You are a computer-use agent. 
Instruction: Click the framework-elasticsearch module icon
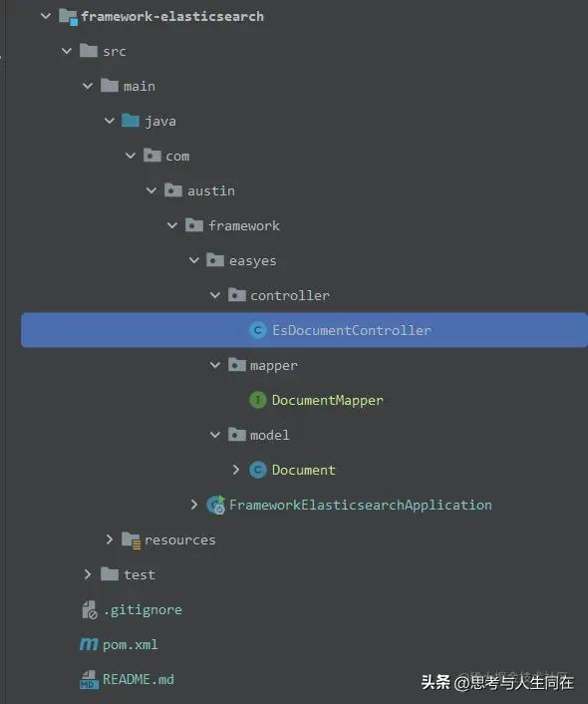[x=68, y=17]
